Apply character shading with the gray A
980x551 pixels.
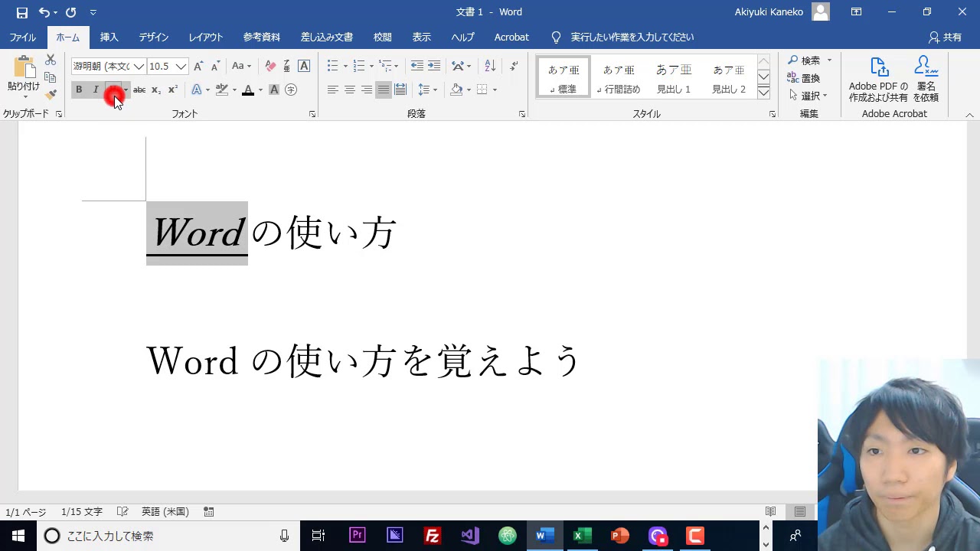[274, 90]
